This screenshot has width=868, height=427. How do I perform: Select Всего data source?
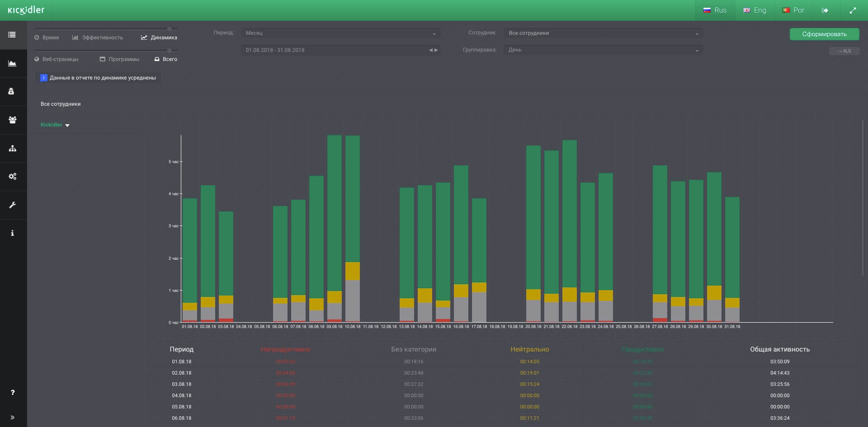[x=165, y=59]
